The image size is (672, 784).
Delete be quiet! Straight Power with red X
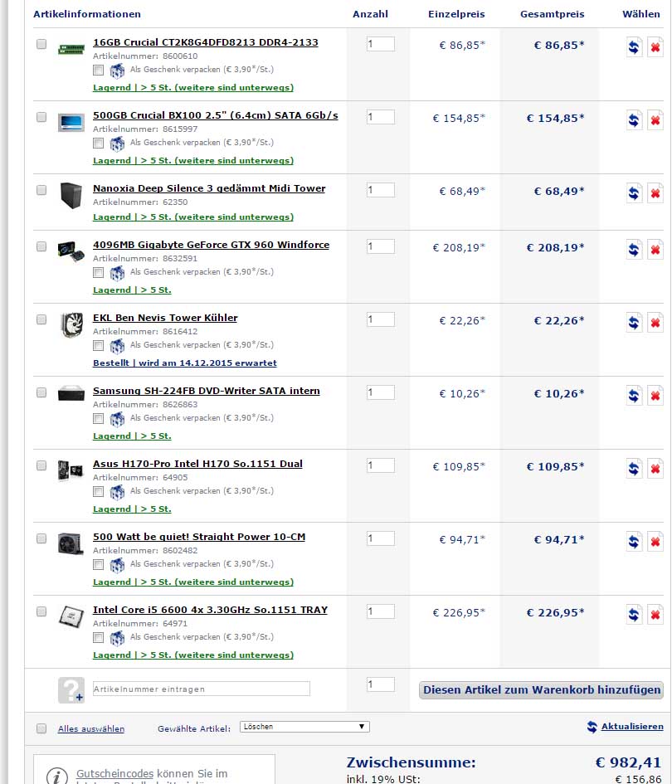click(x=655, y=542)
